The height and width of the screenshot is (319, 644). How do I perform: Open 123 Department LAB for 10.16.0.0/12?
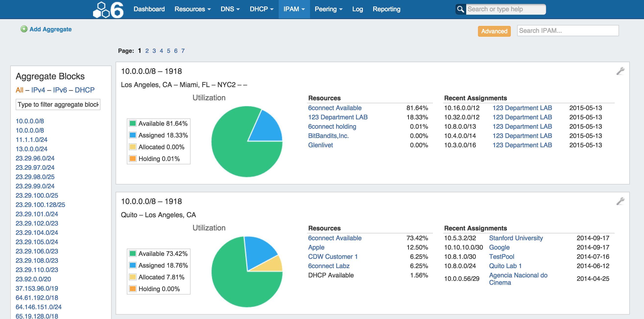pos(522,108)
